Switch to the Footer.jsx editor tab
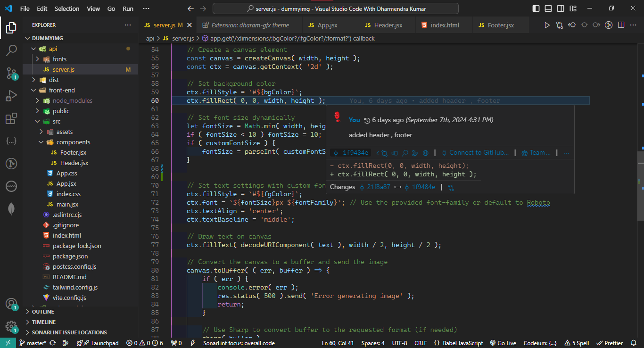Image resolution: width=644 pixels, height=348 pixels. pyautogui.click(x=501, y=25)
